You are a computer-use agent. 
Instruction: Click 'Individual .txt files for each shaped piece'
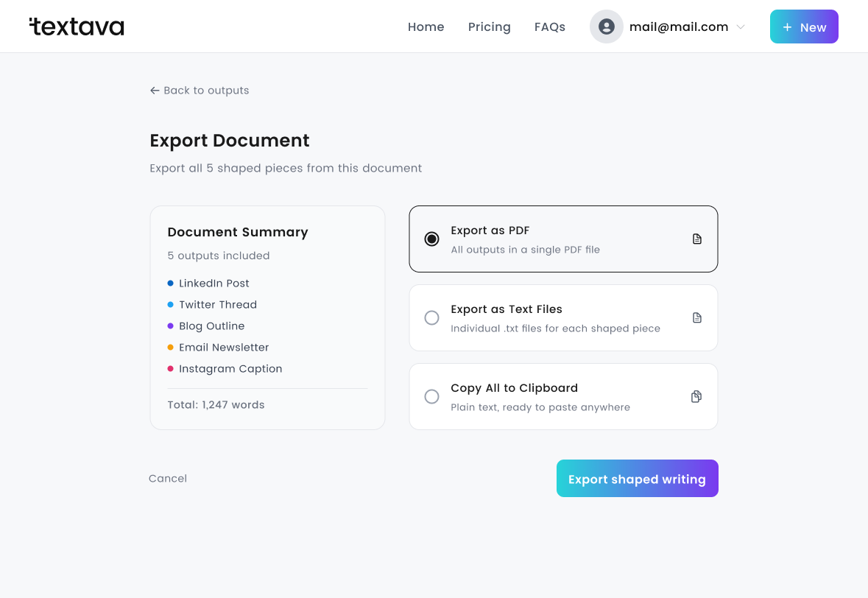[555, 328]
